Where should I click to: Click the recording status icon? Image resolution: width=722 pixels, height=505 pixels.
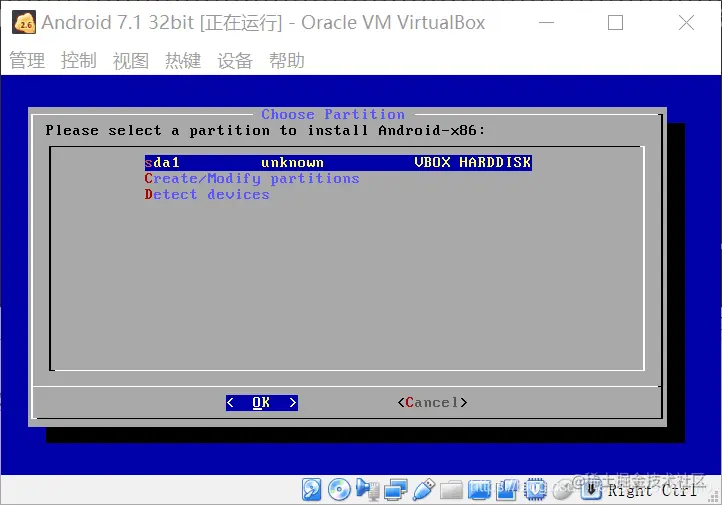[x=507, y=489]
